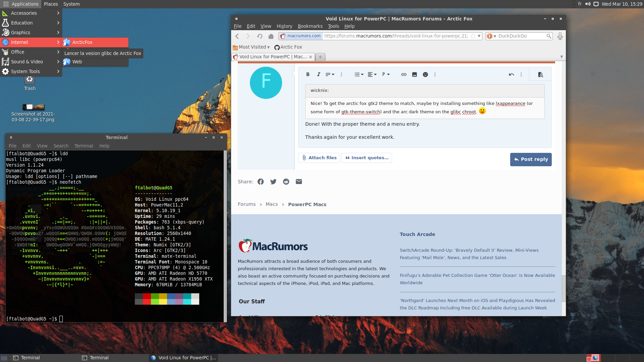
Task: Click the insert link icon
Action: [404, 74]
